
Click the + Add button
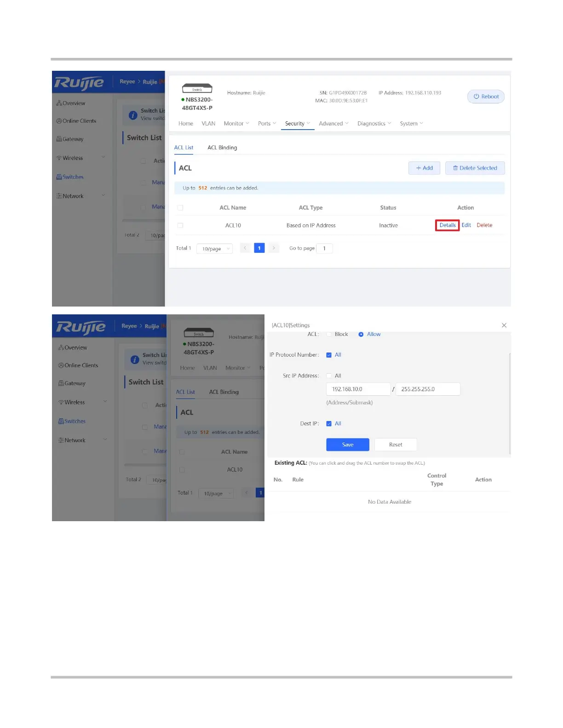tap(424, 168)
